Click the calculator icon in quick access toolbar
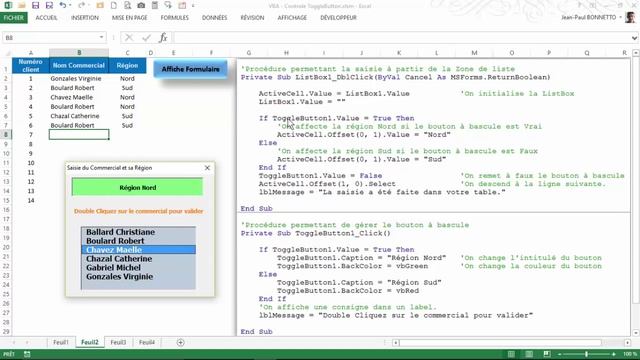This screenshot has width=640, height=360. [x=154, y=5]
